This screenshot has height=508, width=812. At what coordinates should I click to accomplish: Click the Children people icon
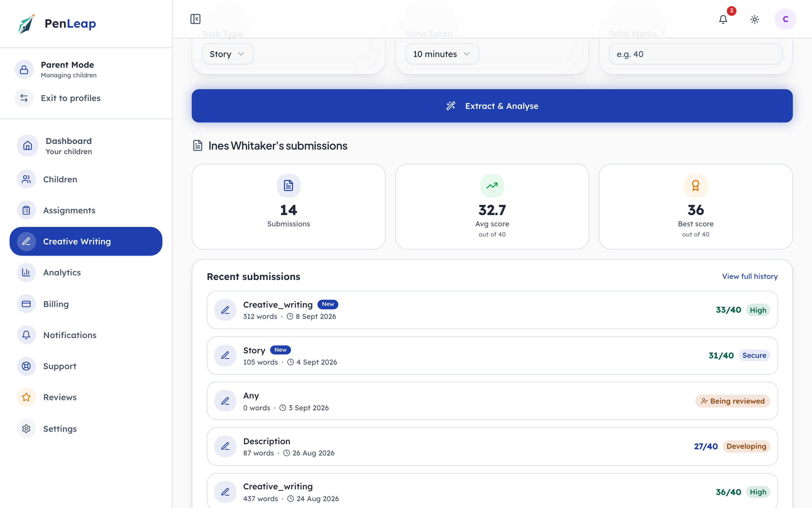27,179
